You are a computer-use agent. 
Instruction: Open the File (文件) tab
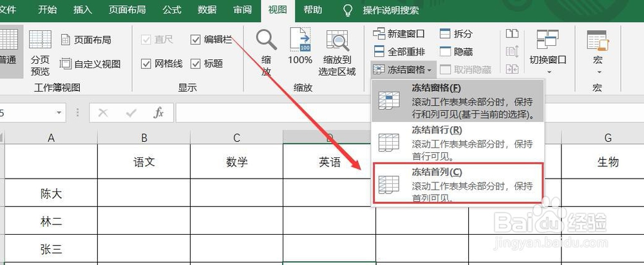click(8, 10)
